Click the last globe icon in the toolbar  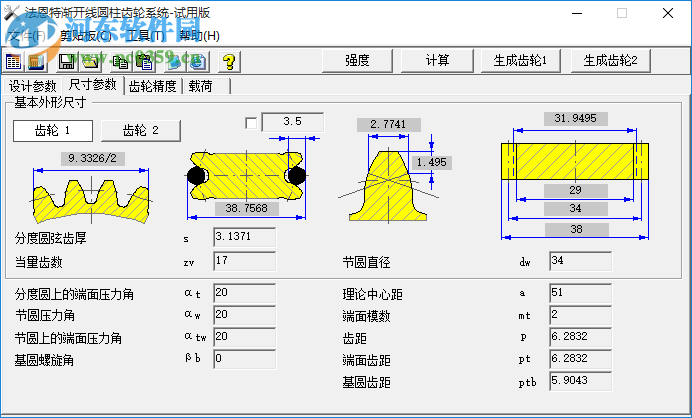198,61
